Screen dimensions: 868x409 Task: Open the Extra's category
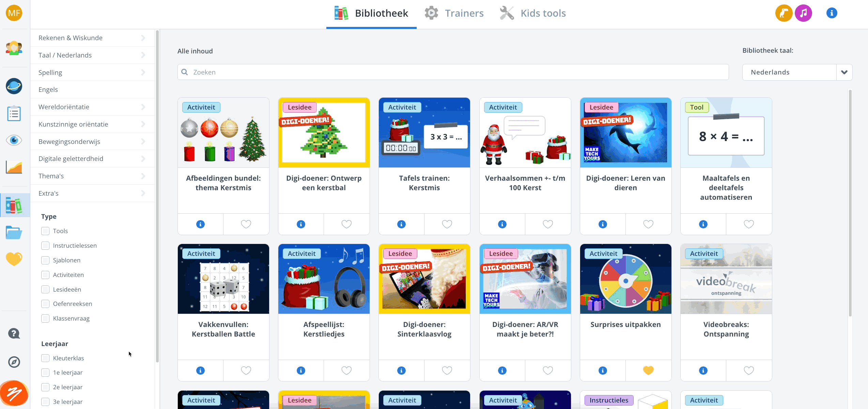click(92, 193)
